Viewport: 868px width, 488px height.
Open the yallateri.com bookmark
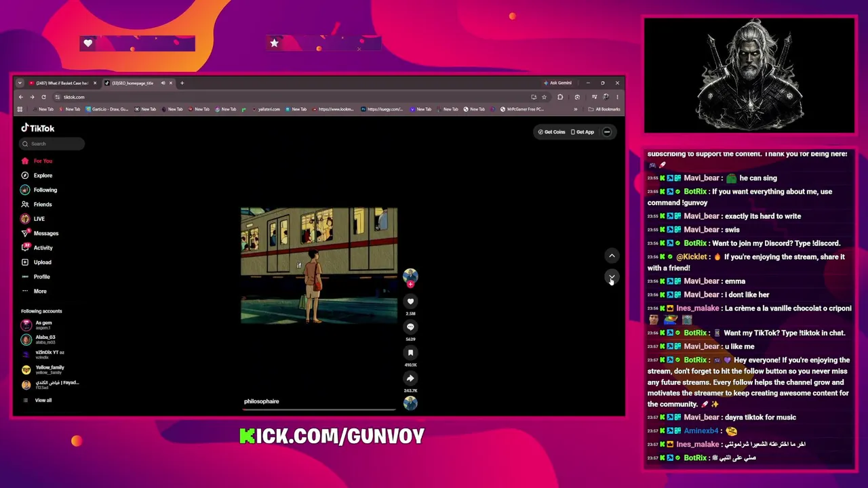[265, 109]
